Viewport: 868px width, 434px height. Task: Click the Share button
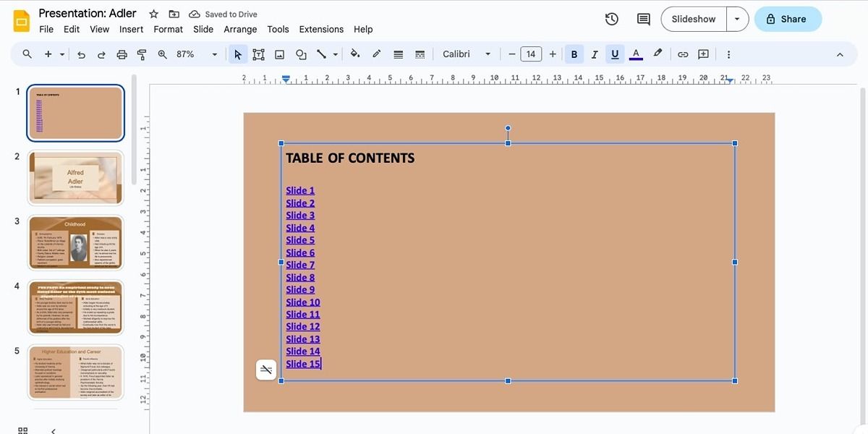[788, 20]
